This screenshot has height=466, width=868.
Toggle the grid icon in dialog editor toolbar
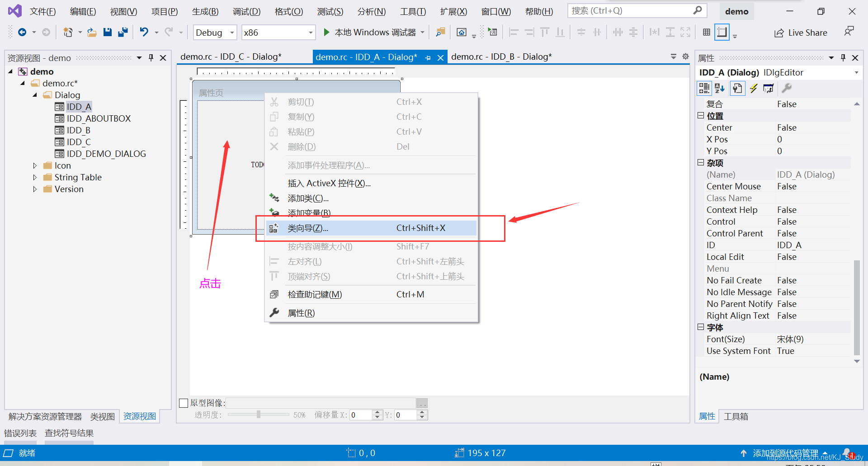tap(707, 32)
